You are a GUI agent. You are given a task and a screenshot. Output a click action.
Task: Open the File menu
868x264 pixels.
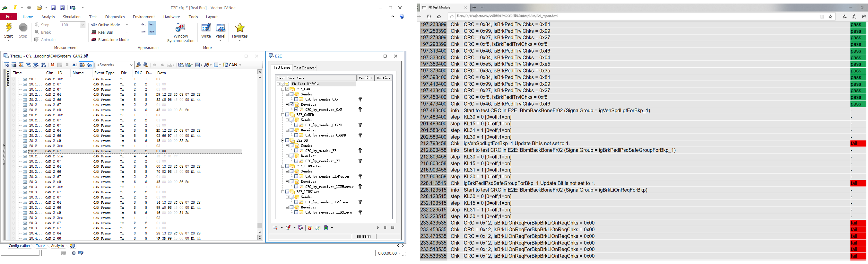pyautogui.click(x=9, y=16)
